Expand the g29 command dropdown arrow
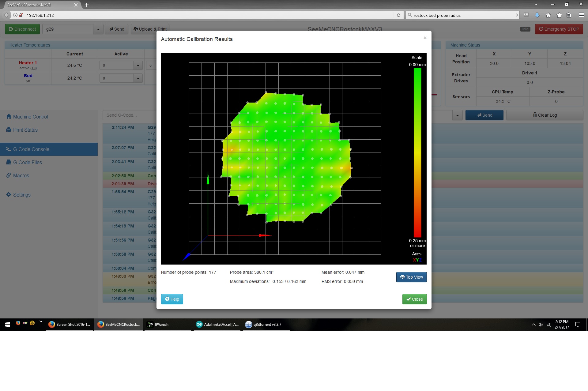This screenshot has width=588, height=391. 98,29
